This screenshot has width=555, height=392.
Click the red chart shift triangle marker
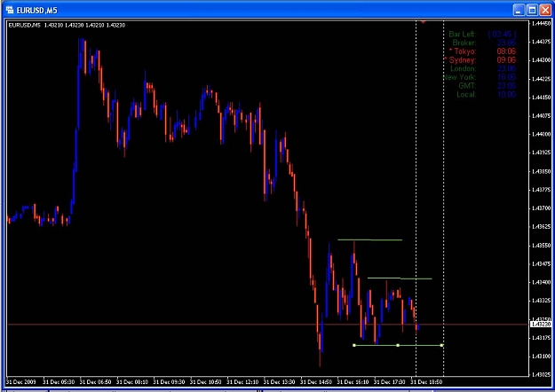pyautogui.click(x=423, y=22)
